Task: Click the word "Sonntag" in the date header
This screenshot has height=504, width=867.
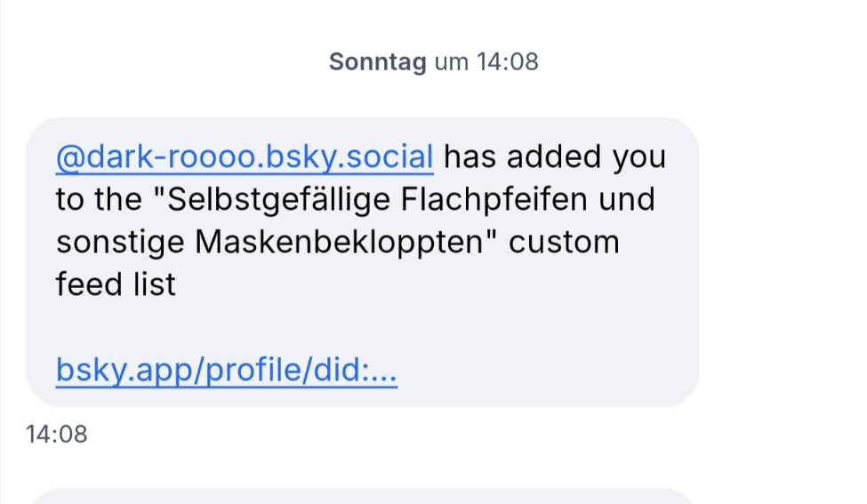Action: 377,62
